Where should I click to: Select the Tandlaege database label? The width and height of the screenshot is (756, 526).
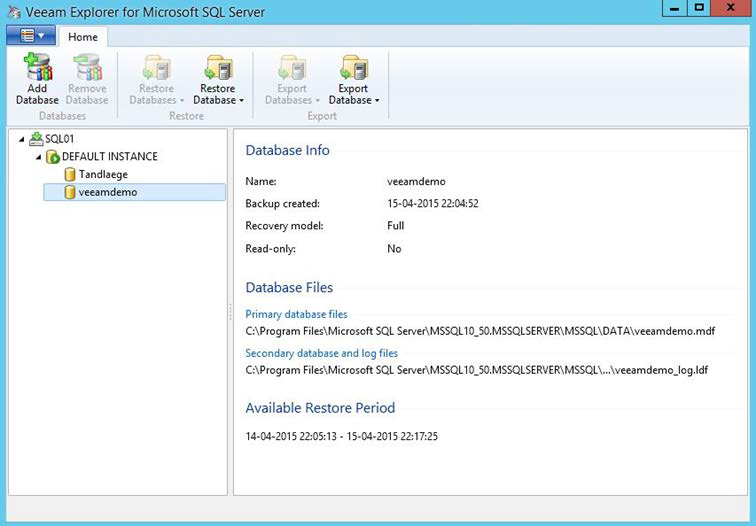click(x=103, y=175)
